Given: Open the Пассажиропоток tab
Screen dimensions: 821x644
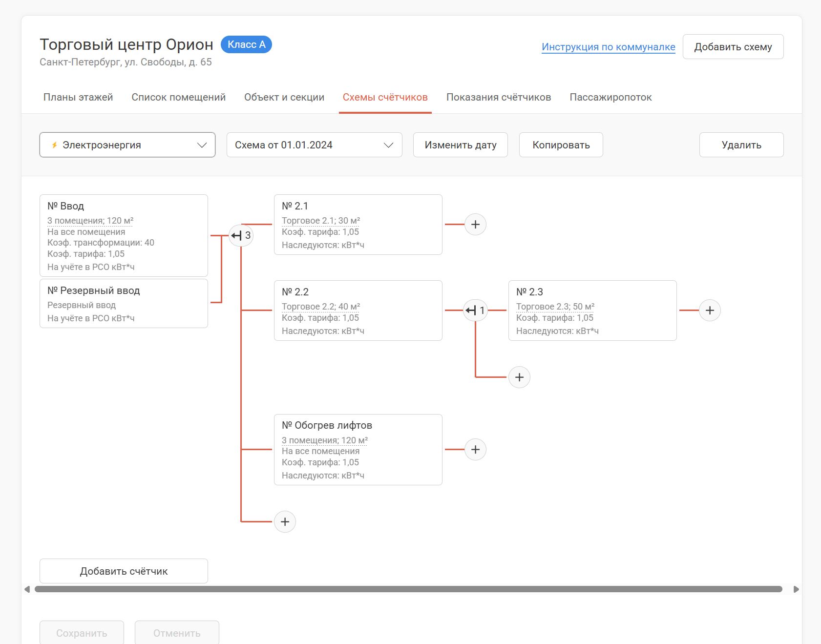Looking at the screenshot, I should point(610,97).
